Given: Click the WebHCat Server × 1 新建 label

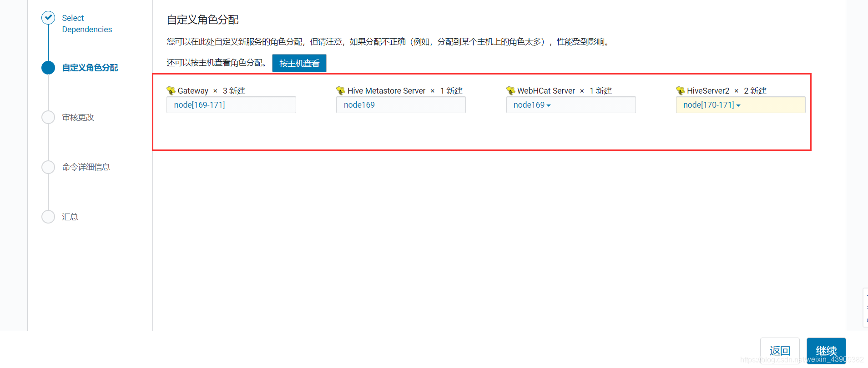Looking at the screenshot, I should coord(565,90).
